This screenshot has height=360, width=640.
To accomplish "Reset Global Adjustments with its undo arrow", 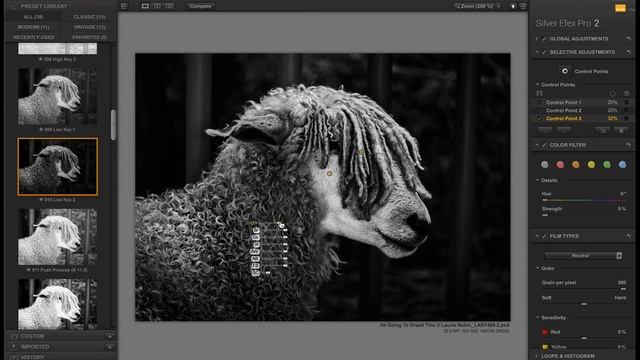I will pos(629,39).
